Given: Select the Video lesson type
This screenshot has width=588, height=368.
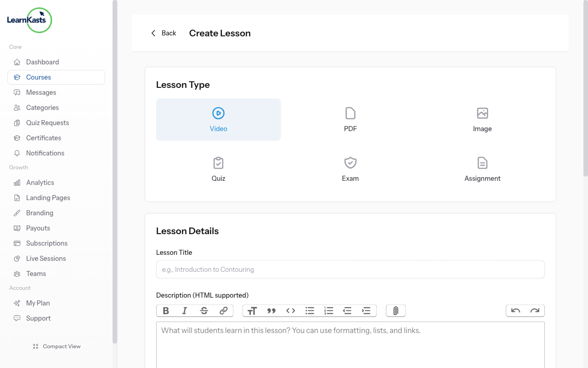Looking at the screenshot, I should (x=218, y=119).
